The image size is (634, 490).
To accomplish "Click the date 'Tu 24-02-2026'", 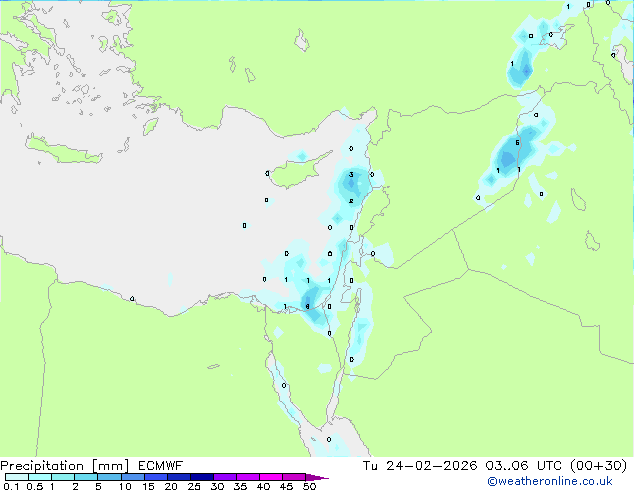I will 420,466.
